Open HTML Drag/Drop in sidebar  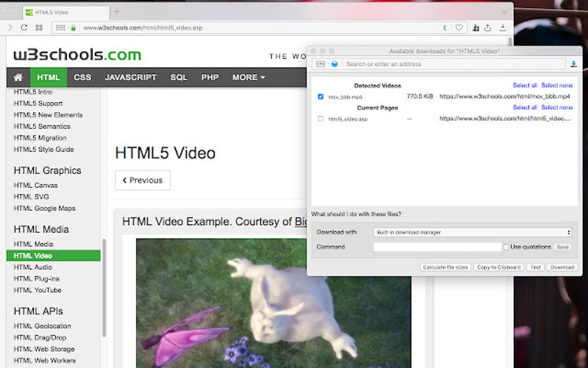[40, 338]
